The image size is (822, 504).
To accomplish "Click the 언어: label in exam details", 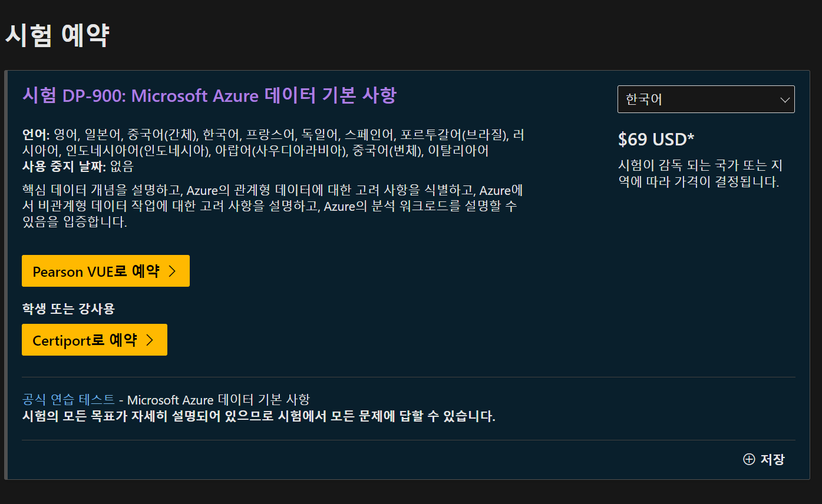I will pos(36,135).
